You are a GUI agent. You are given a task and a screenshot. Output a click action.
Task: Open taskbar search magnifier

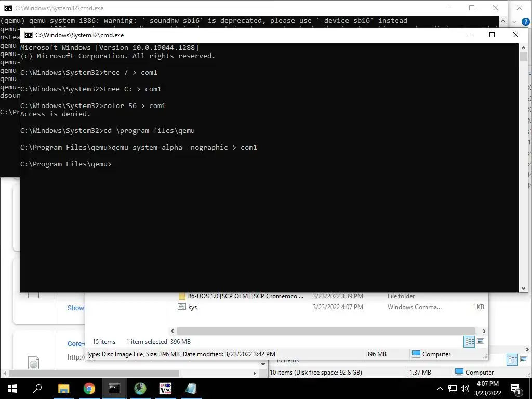click(x=37, y=389)
